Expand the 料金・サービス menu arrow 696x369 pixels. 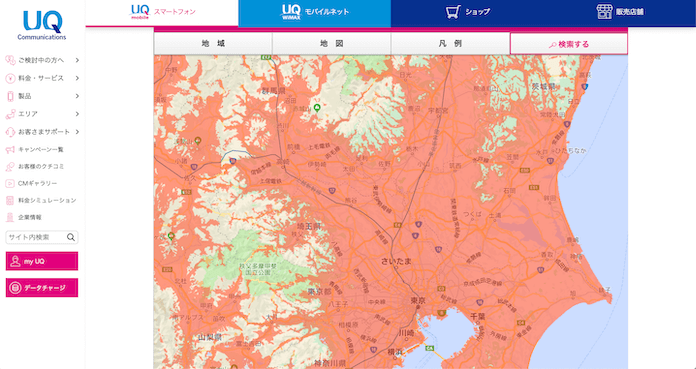click(x=77, y=78)
